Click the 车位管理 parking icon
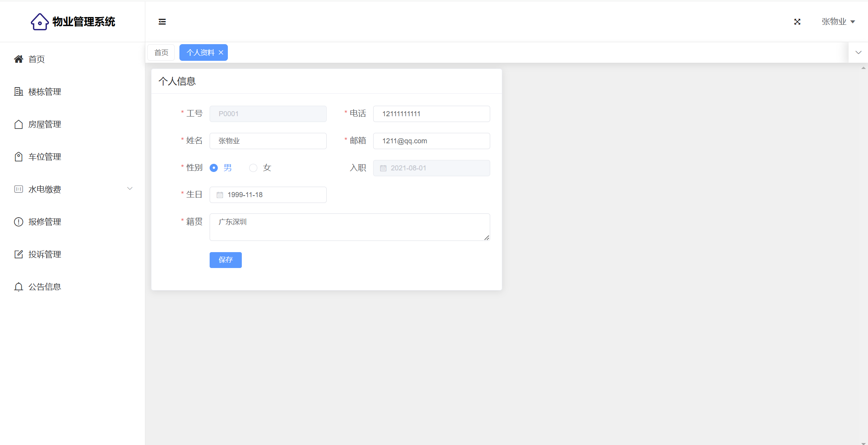Image resolution: width=868 pixels, height=445 pixels. [19, 157]
